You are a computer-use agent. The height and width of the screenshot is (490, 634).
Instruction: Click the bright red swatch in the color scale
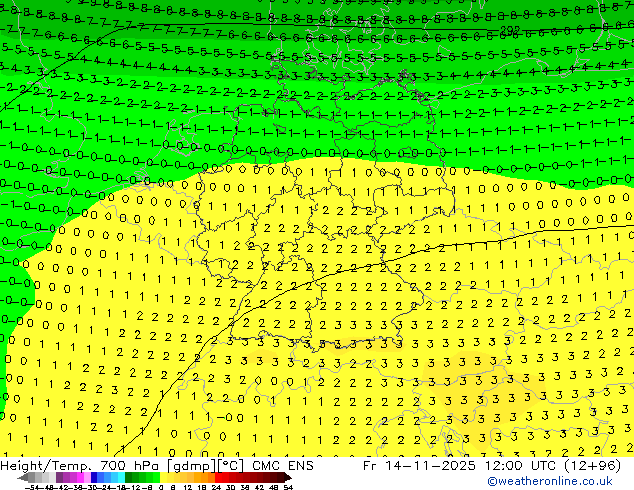click(x=218, y=478)
